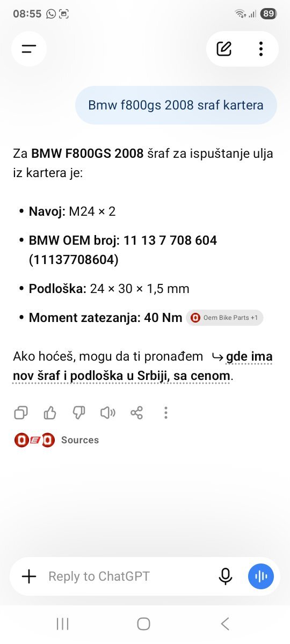Copy the response with copy icon
290x644 pixels.
tap(21, 413)
